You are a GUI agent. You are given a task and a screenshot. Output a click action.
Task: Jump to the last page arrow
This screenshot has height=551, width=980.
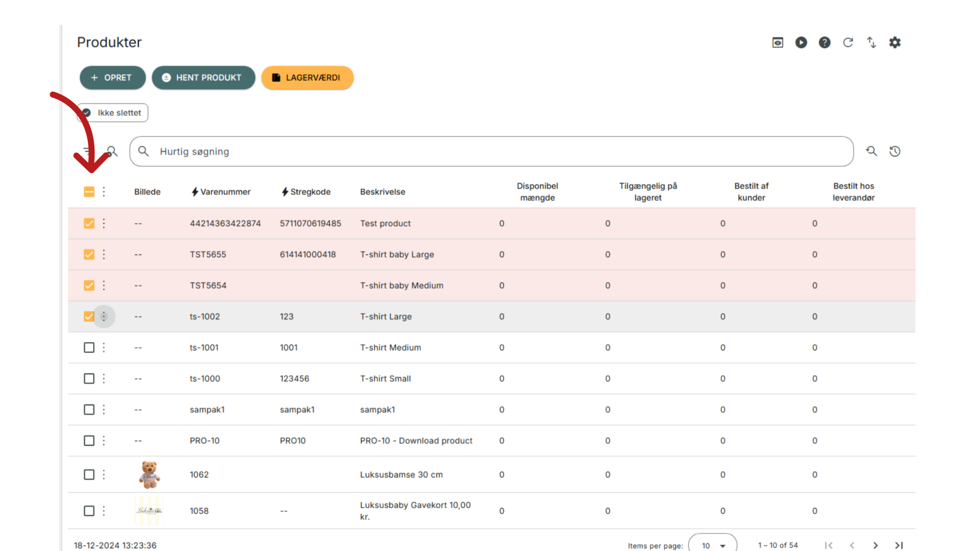(899, 545)
